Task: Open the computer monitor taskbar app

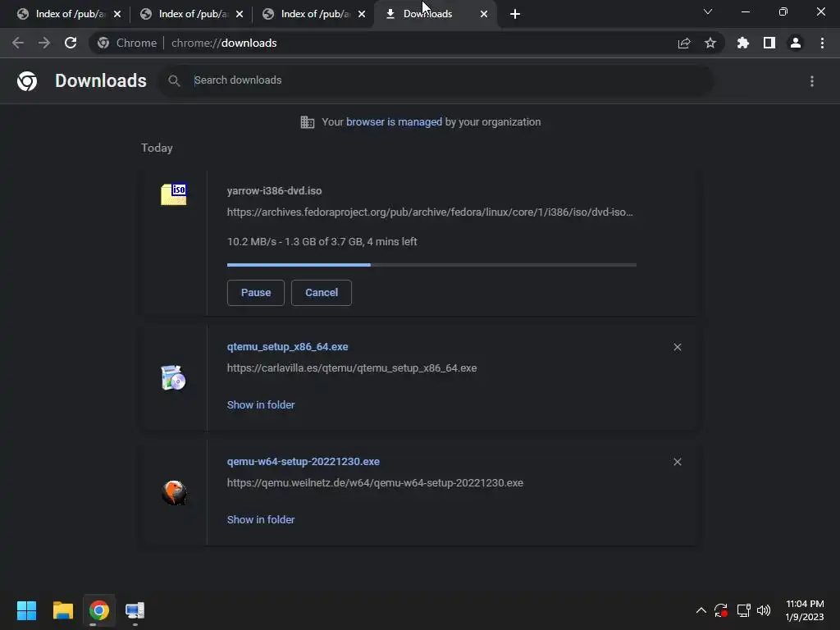Action: [x=135, y=610]
